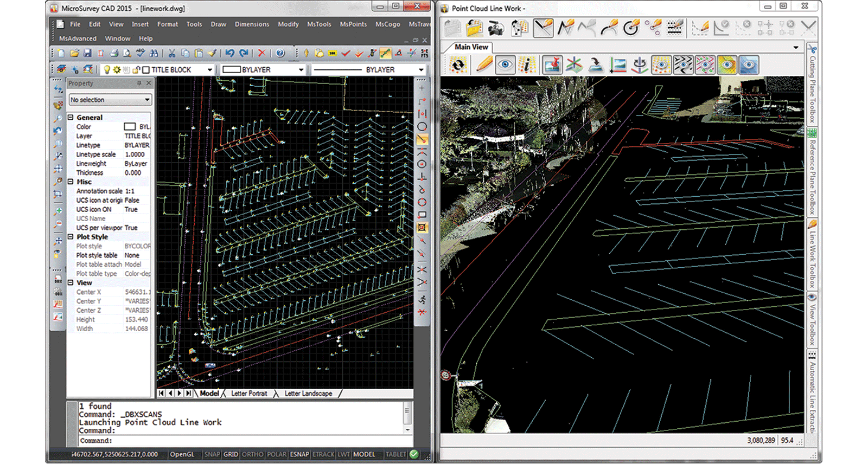Open the File menu
Image resolution: width=868 pixels, height=464 pixels.
click(75, 24)
